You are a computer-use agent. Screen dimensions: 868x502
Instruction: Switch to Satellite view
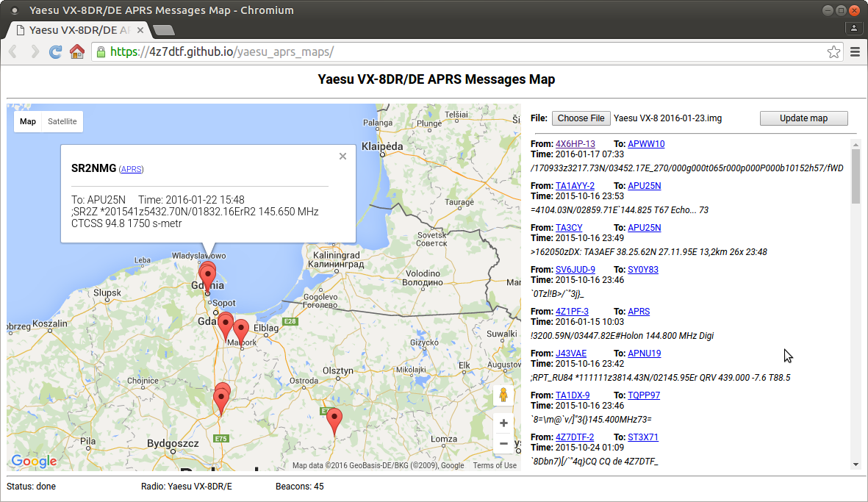pos(62,121)
